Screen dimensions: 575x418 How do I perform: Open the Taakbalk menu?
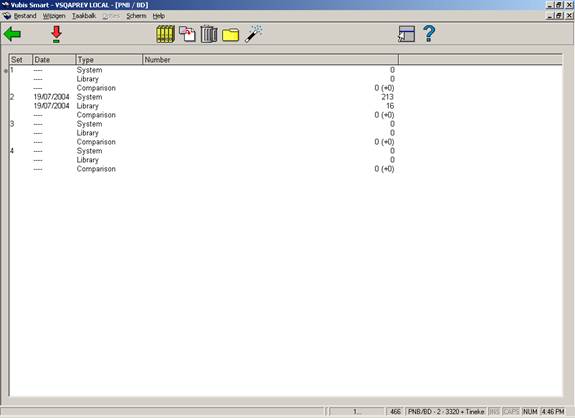(84, 16)
